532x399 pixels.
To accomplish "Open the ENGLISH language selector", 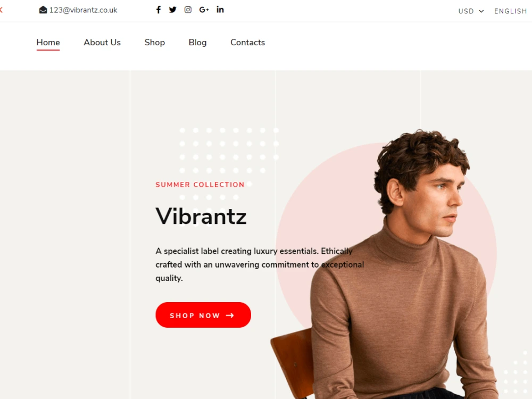I will coord(510,11).
